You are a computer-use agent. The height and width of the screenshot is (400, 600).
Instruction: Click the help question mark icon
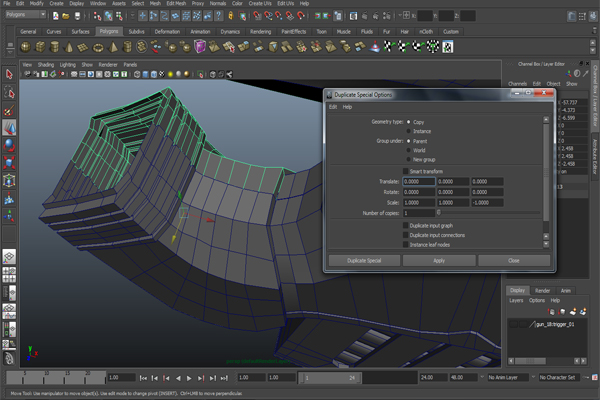218,16
